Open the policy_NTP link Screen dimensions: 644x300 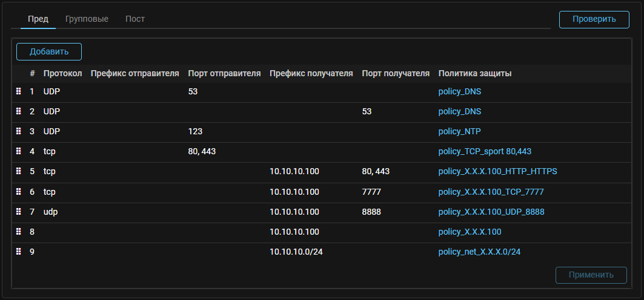tap(459, 131)
